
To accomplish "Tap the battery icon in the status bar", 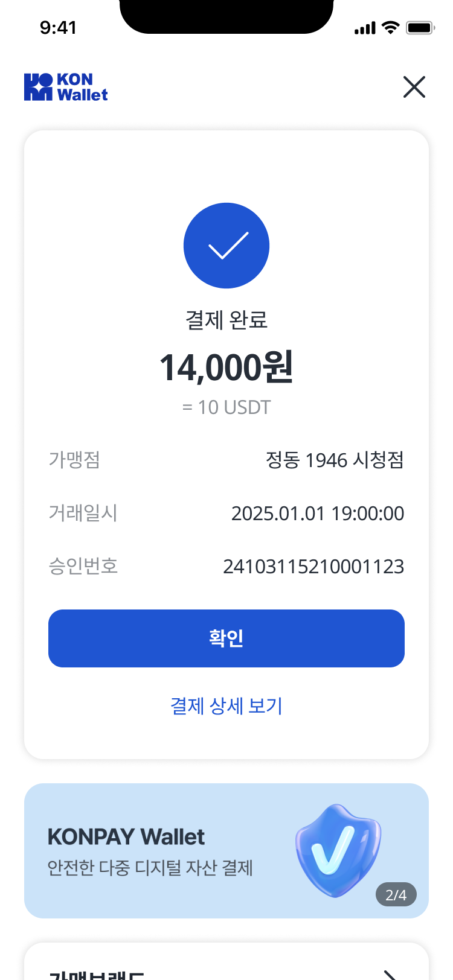I will pyautogui.click(x=420, y=27).
